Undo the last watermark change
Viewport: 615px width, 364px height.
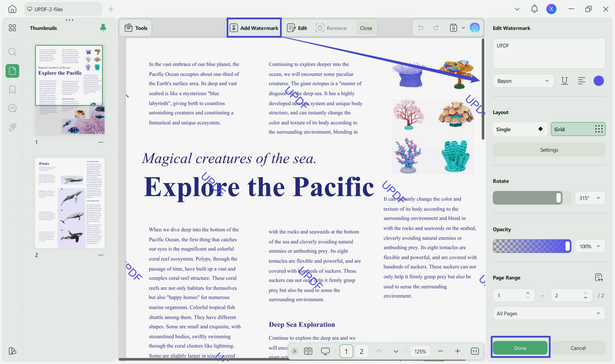pos(421,28)
